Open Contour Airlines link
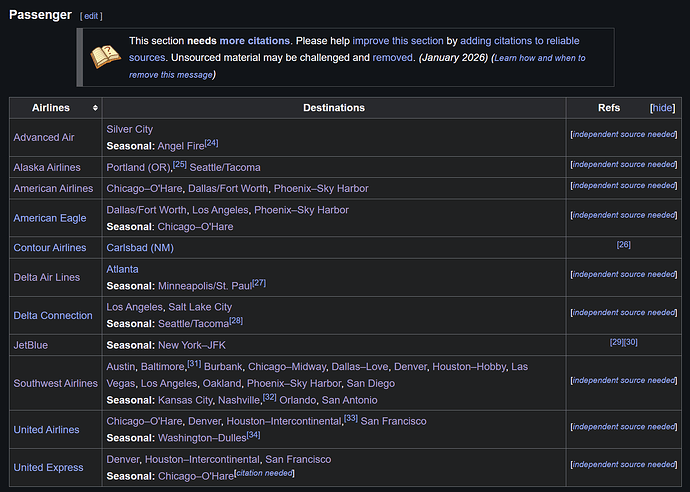 pyautogui.click(x=50, y=247)
